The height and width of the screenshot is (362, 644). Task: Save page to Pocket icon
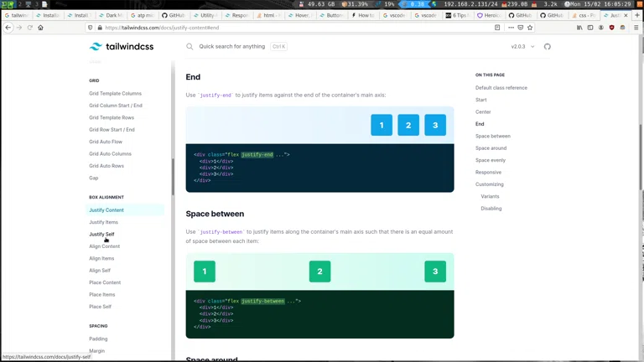[x=521, y=28]
